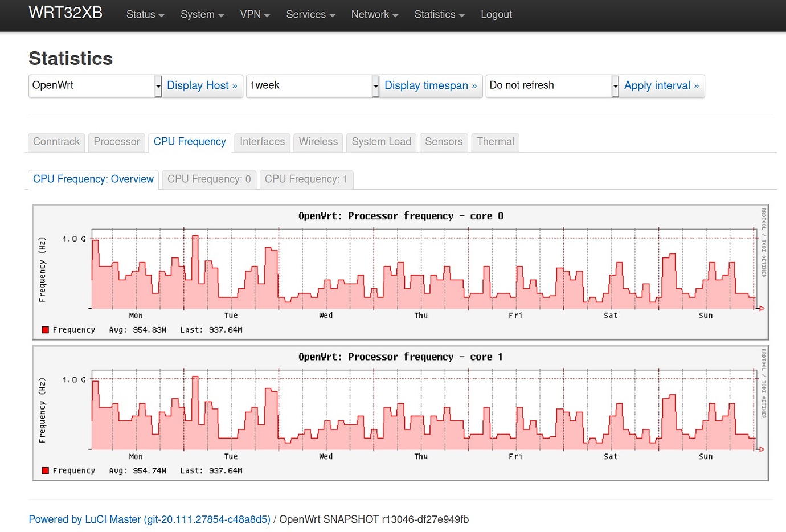The image size is (786, 532).
Task: Click the Apply interval button
Action: tap(661, 86)
